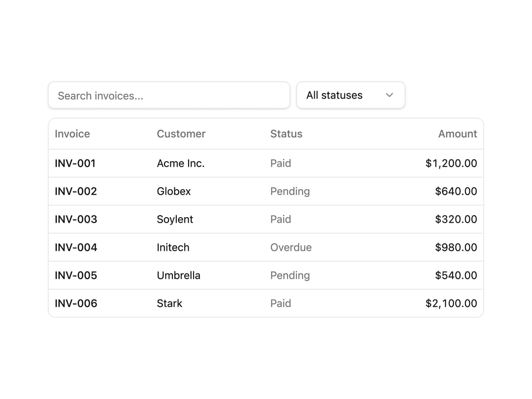Viewport: 532px width, 399px height.
Task: Select the $320.00 amount
Action: pyautogui.click(x=456, y=219)
